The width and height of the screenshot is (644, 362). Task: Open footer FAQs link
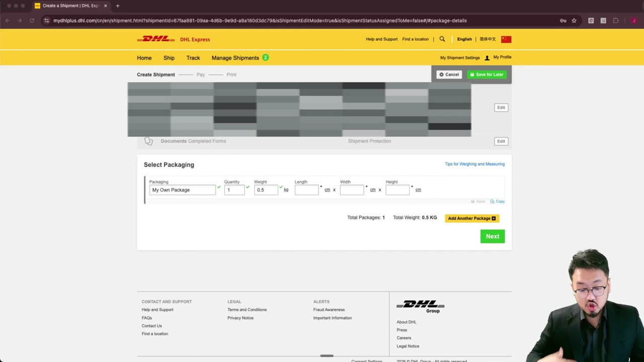(x=147, y=318)
